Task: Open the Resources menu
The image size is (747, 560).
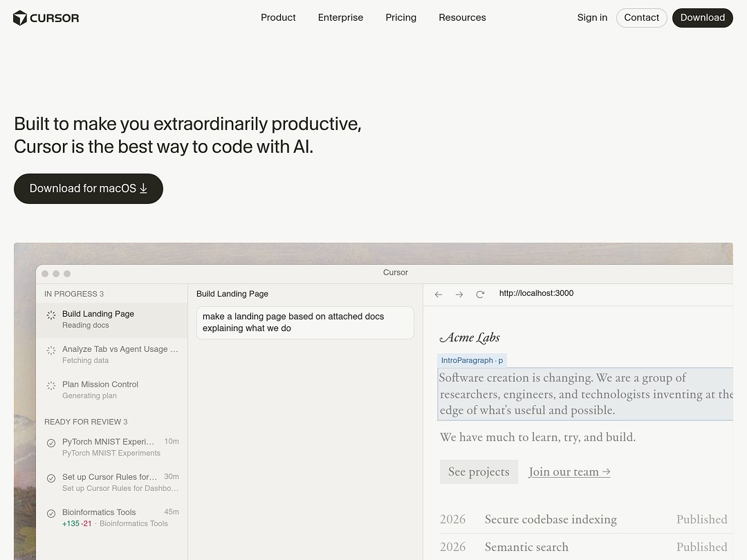Action: tap(462, 17)
